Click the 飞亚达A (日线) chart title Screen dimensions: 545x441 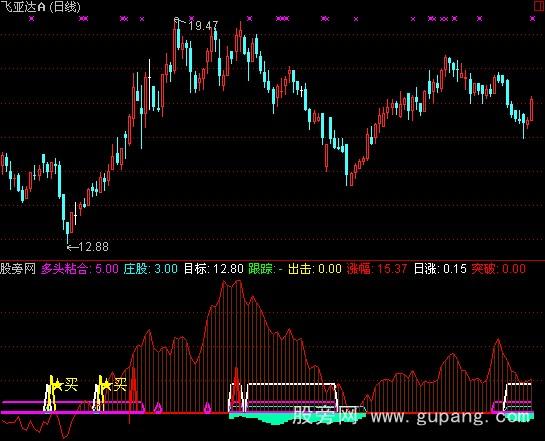click(x=40, y=7)
